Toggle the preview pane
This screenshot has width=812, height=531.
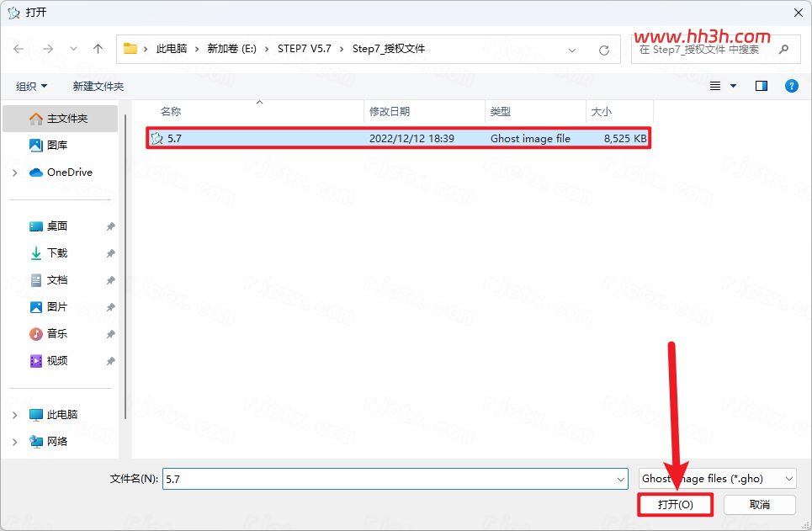click(x=762, y=86)
